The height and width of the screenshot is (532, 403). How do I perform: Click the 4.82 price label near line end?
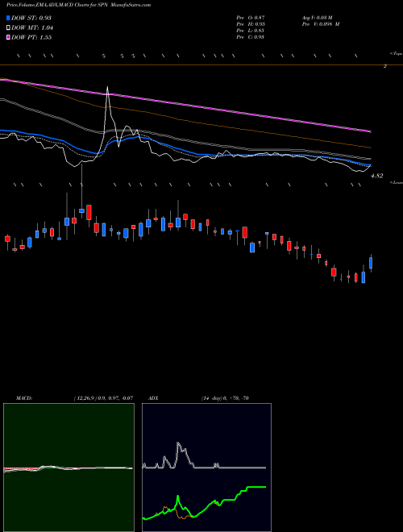377,176
